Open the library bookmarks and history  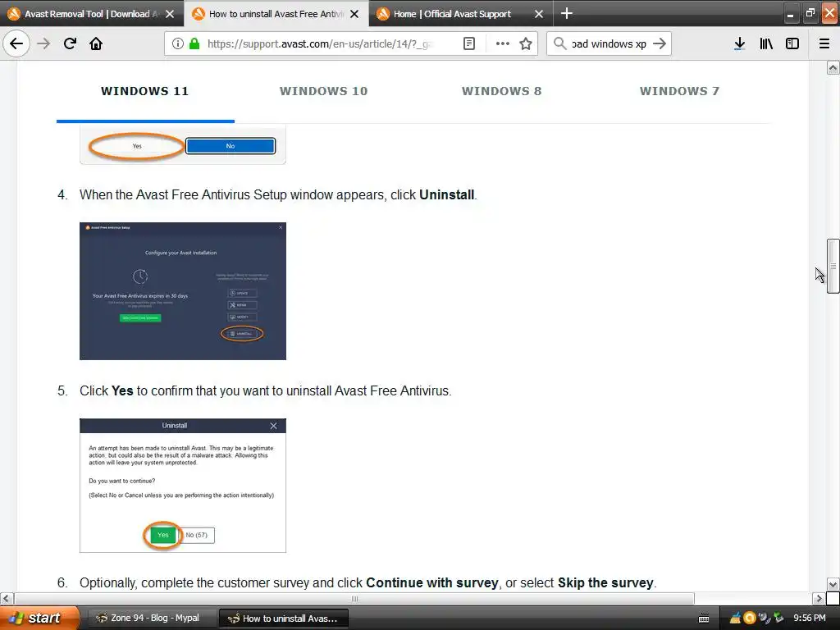pyautogui.click(x=766, y=43)
